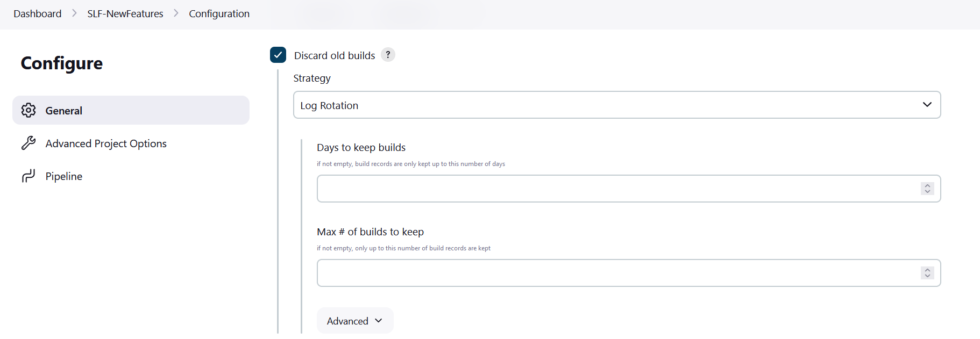980x339 pixels.
Task: Click the breadcrumb chevron after Dashboard
Action: [74, 13]
